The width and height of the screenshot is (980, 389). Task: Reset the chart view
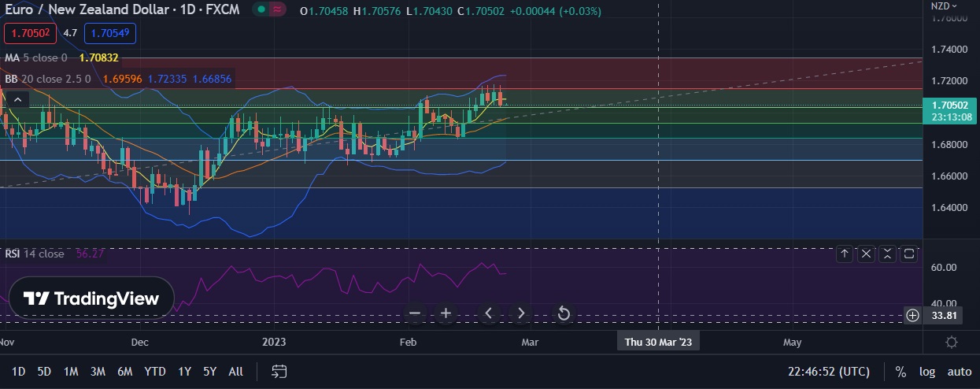(x=564, y=313)
